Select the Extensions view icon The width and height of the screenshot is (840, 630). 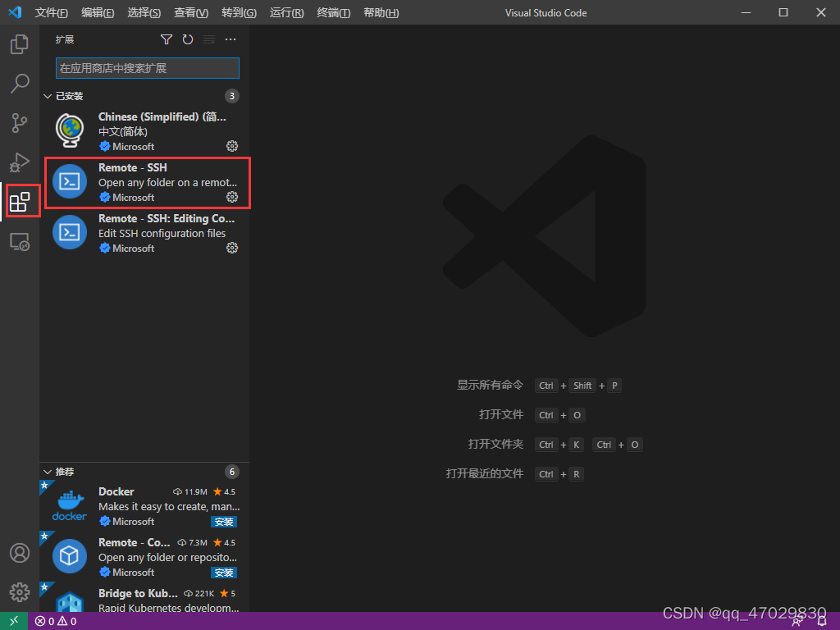pos(20,202)
